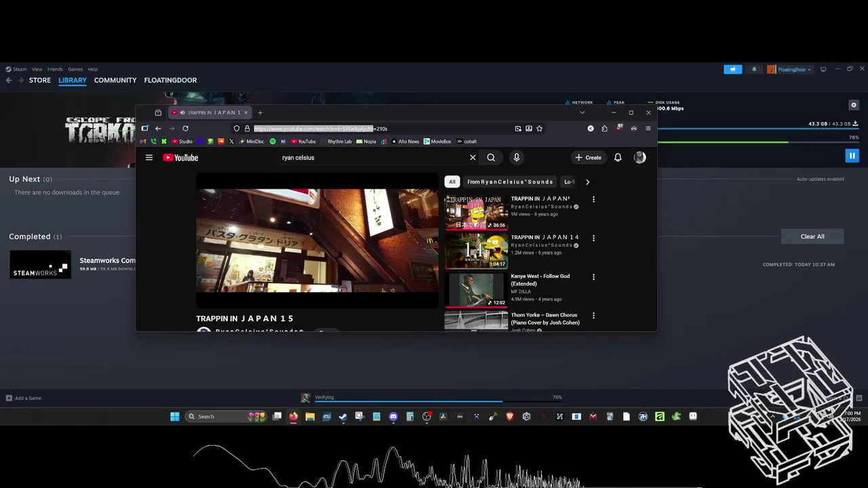Open the Studio bookmark

(182, 142)
